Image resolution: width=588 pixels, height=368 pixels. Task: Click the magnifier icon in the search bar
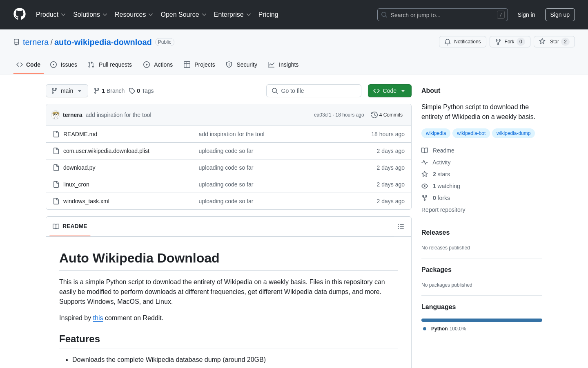click(384, 15)
